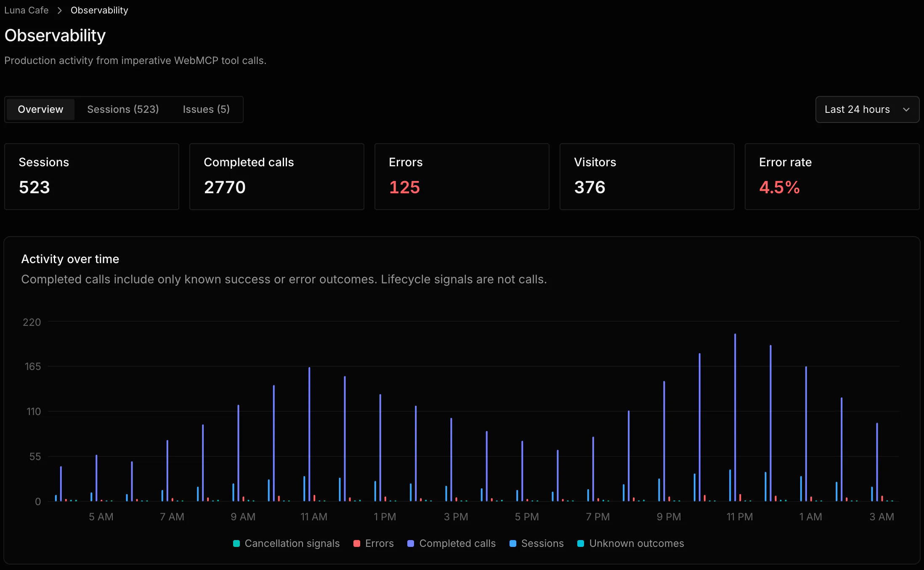This screenshot has width=924, height=570.
Task: Select the Completed calls 2770 card
Action: click(x=277, y=176)
